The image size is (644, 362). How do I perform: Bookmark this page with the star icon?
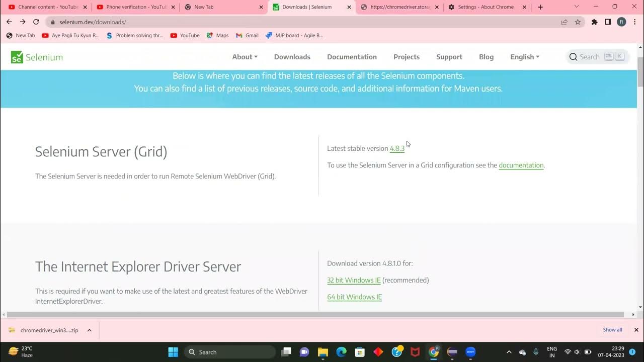pyautogui.click(x=578, y=22)
